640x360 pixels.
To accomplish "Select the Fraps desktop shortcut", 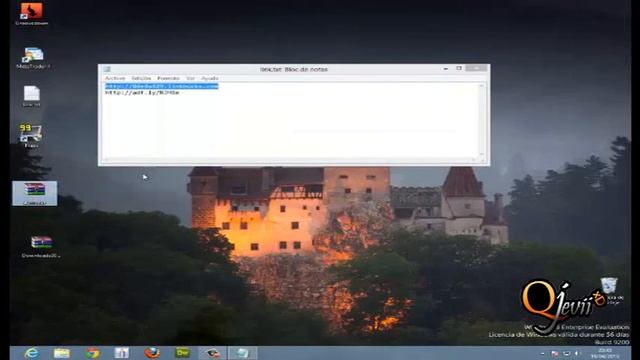I will pyautogui.click(x=31, y=136).
